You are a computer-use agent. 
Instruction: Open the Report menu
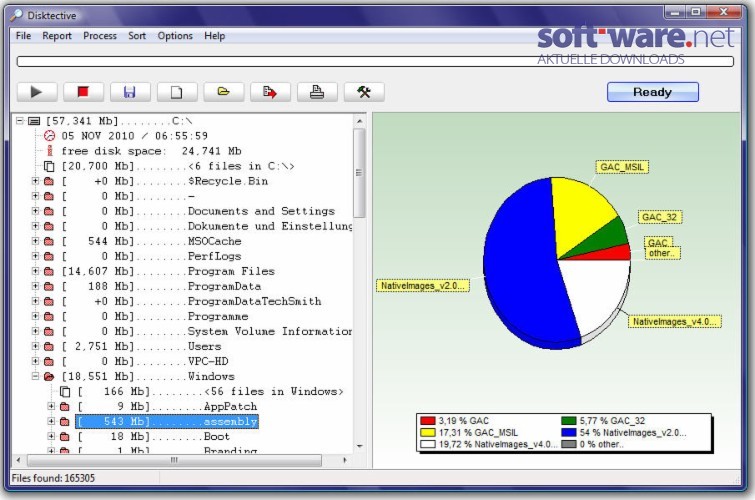pyautogui.click(x=57, y=36)
